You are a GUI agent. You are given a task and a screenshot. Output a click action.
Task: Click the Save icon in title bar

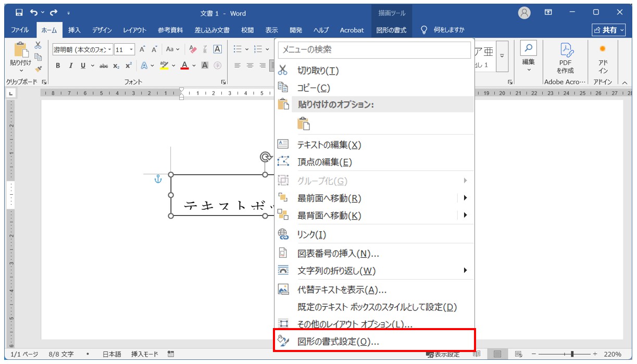(x=19, y=12)
